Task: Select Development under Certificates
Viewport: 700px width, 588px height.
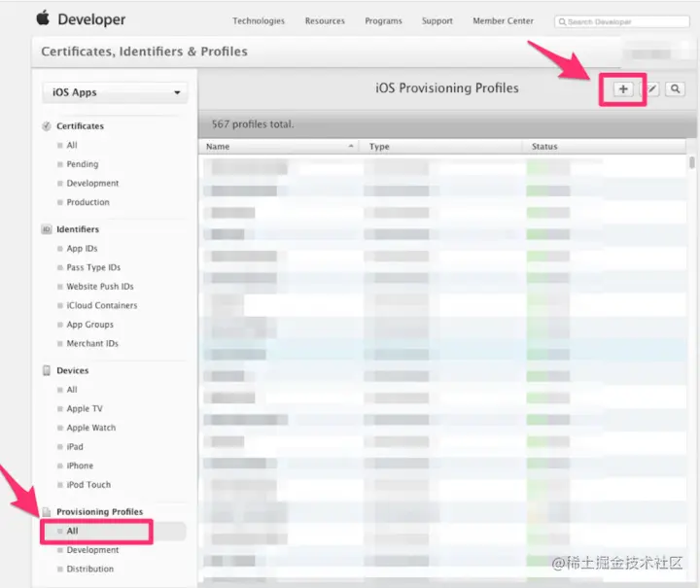Action: point(92,184)
